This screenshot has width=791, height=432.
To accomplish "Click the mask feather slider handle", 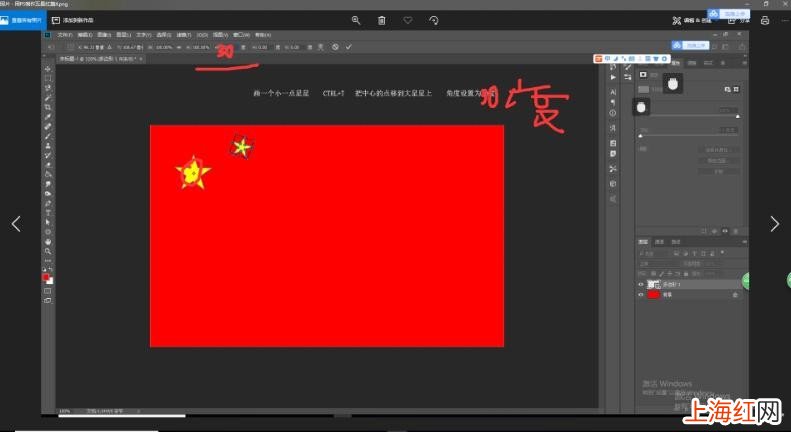I will pyautogui.click(x=641, y=136).
